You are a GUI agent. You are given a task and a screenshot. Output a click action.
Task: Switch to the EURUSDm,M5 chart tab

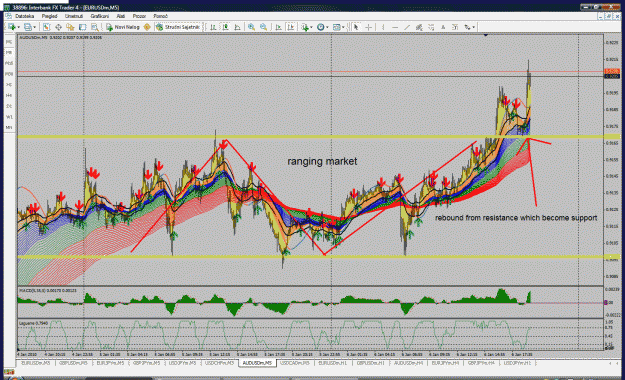coord(35,363)
